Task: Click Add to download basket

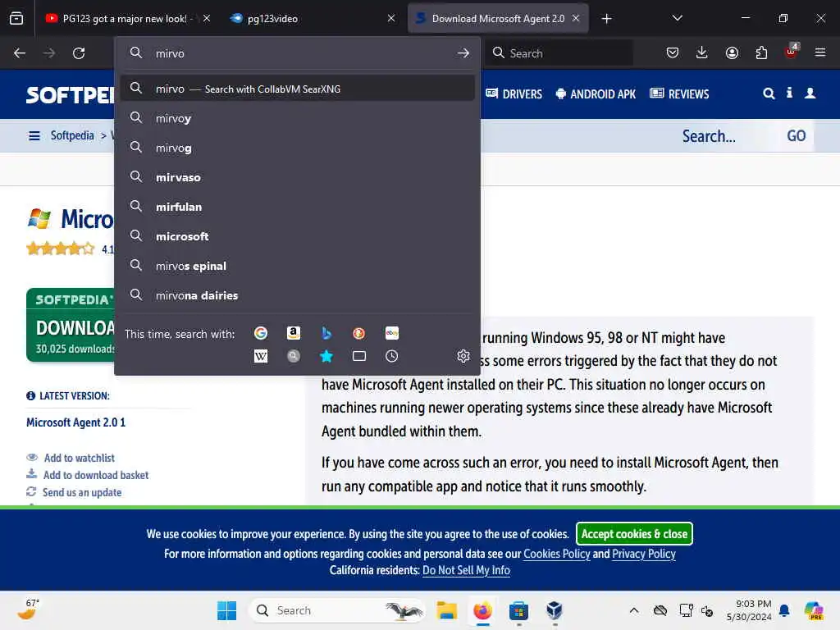Action: coord(96,475)
